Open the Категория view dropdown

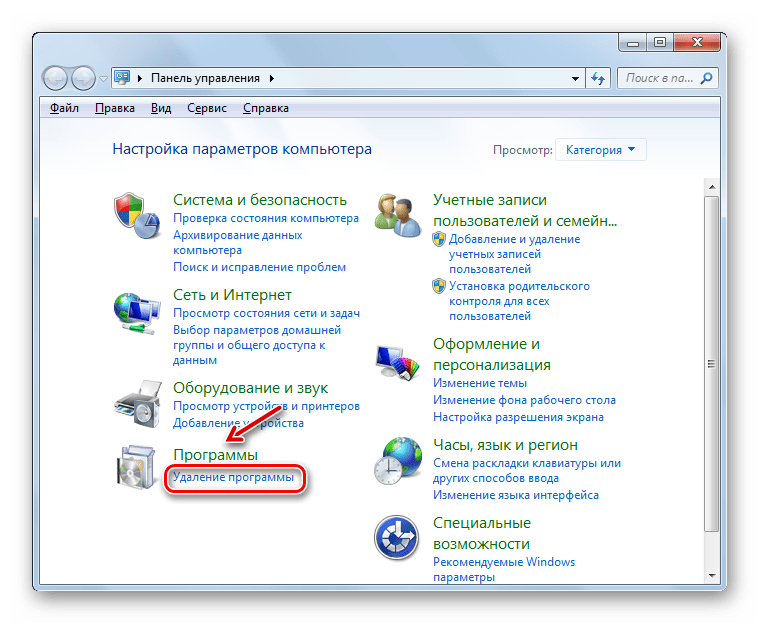pyautogui.click(x=601, y=150)
